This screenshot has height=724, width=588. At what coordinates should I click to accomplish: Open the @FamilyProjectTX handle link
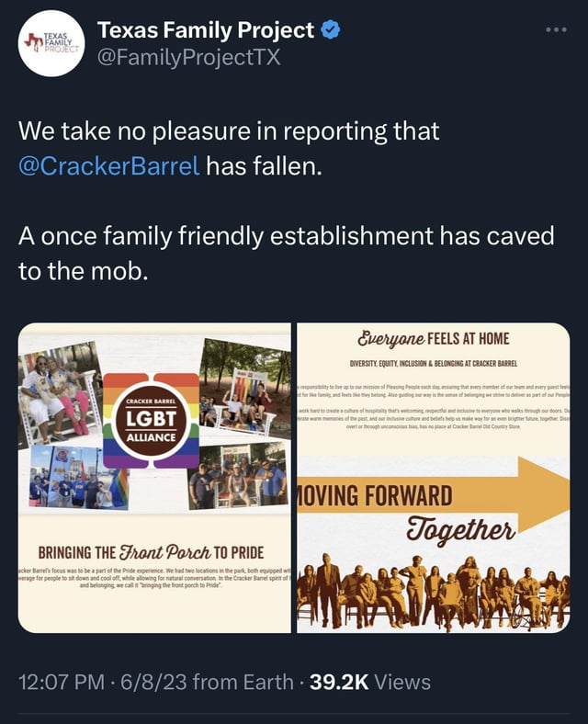188,59
